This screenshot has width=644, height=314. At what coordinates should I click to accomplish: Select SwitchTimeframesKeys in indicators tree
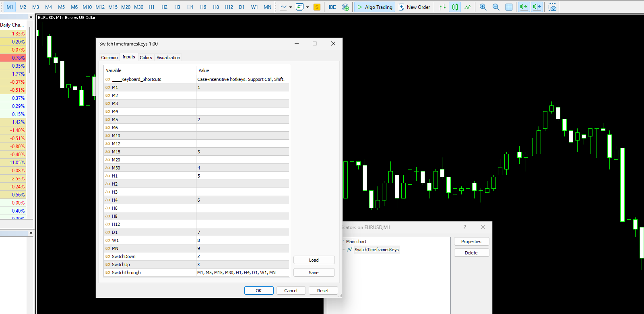[x=376, y=250]
